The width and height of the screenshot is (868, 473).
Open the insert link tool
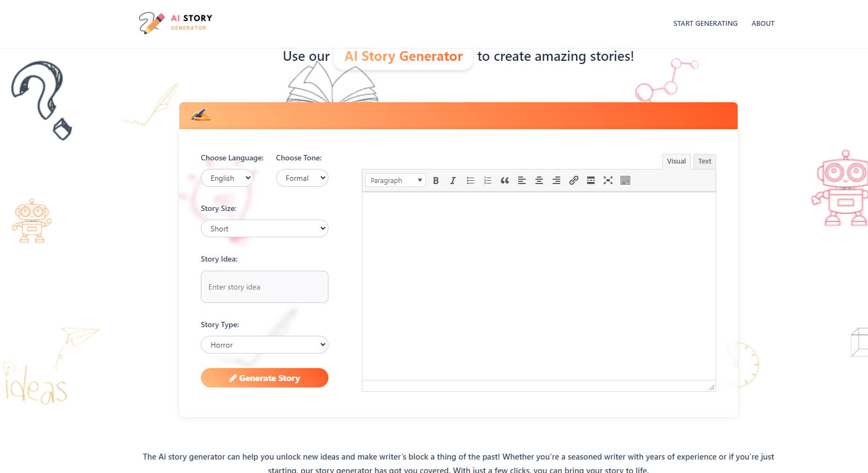pyautogui.click(x=573, y=181)
